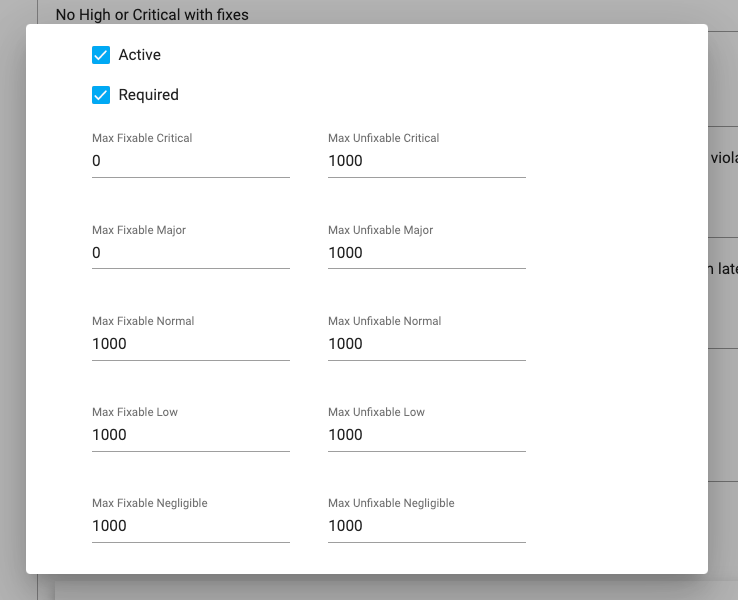Click the 'Max Unfixable Major' field label
The height and width of the screenshot is (600, 738).
click(380, 230)
